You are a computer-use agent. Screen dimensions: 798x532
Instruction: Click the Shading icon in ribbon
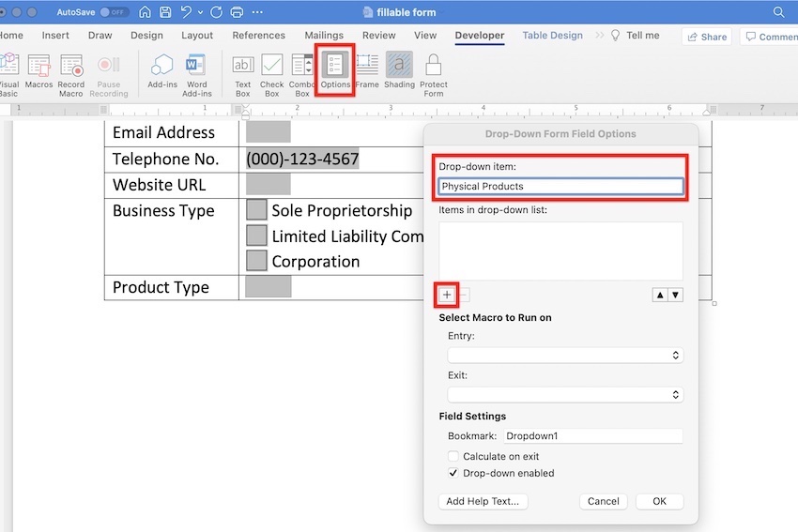click(x=399, y=66)
